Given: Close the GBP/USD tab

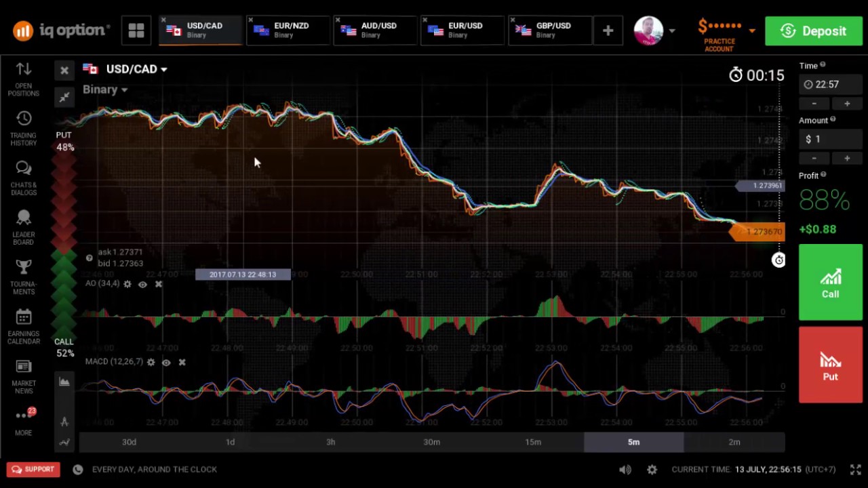Looking at the screenshot, I should click(x=513, y=20).
